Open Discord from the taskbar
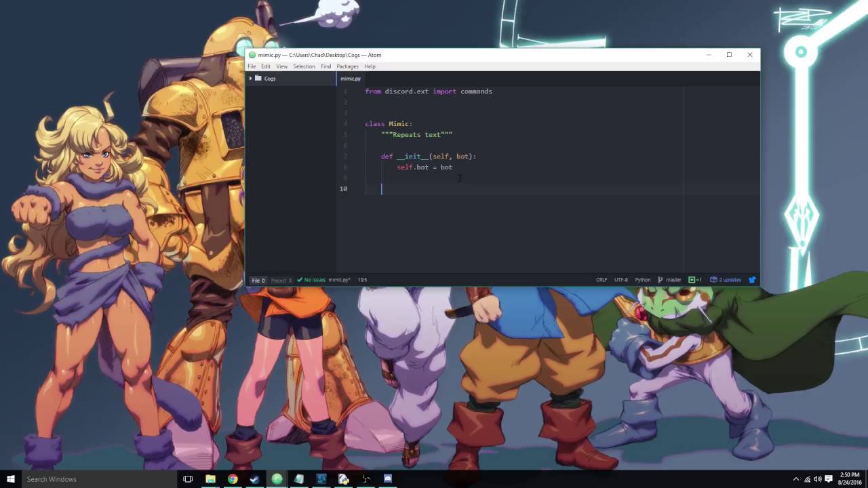Screen dimensions: 868x488 388,479
